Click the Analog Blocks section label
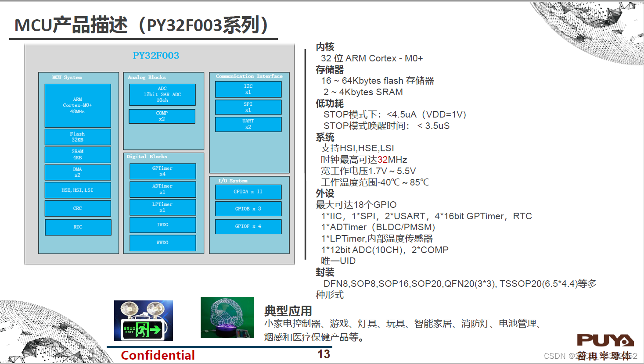 point(147,77)
